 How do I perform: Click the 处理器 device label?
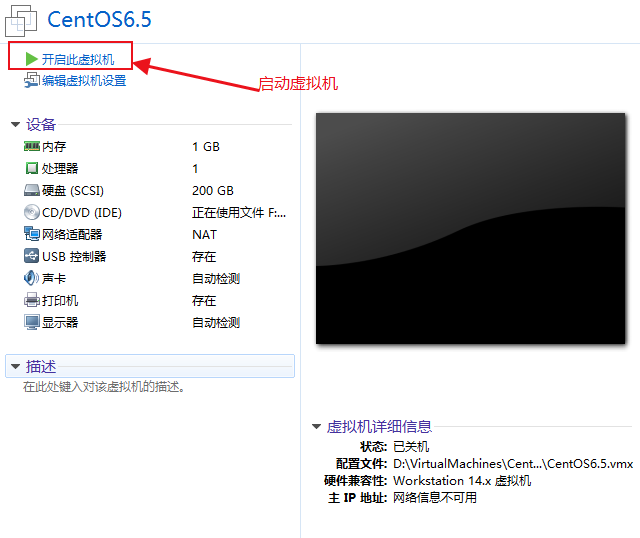point(60,168)
